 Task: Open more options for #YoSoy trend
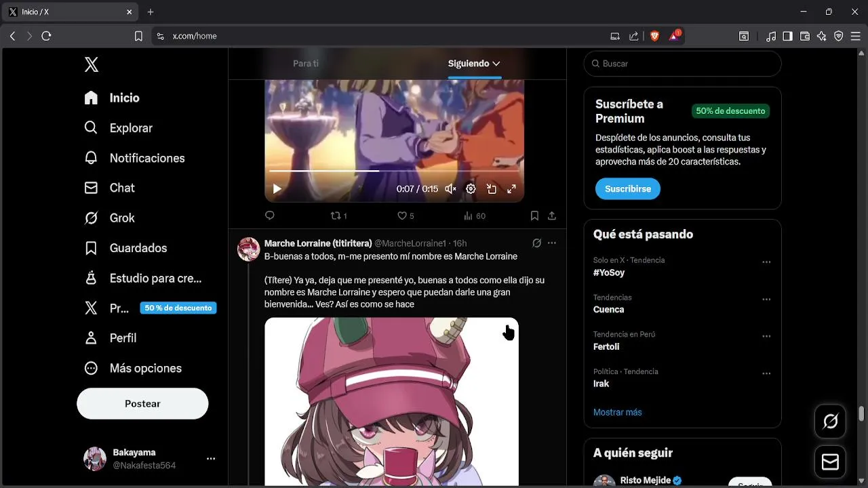[x=766, y=262]
